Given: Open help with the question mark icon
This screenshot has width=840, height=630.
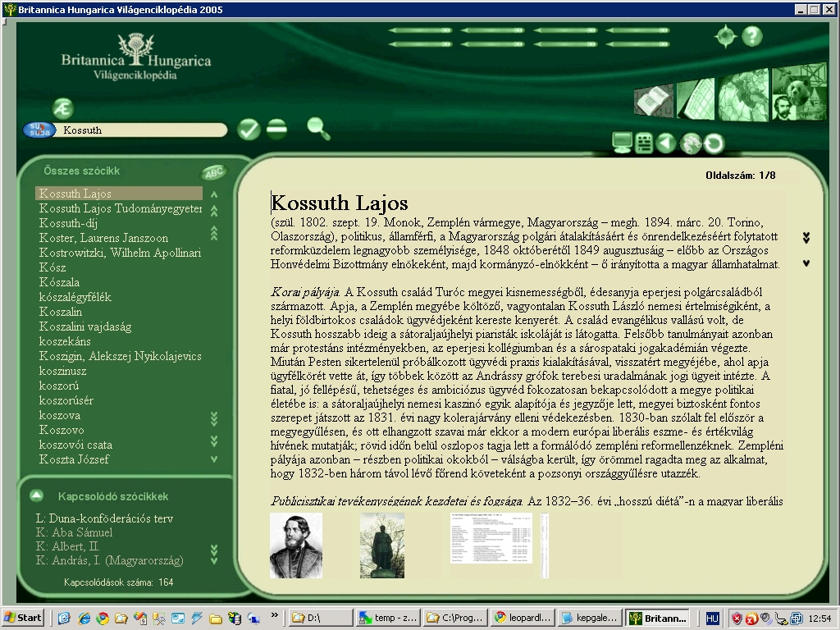Looking at the screenshot, I should (x=752, y=36).
